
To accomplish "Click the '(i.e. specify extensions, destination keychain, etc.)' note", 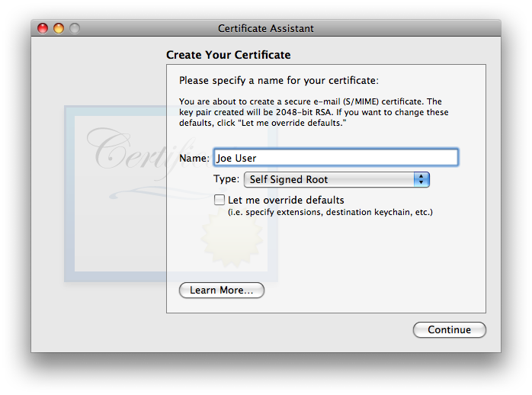I will (330, 212).
